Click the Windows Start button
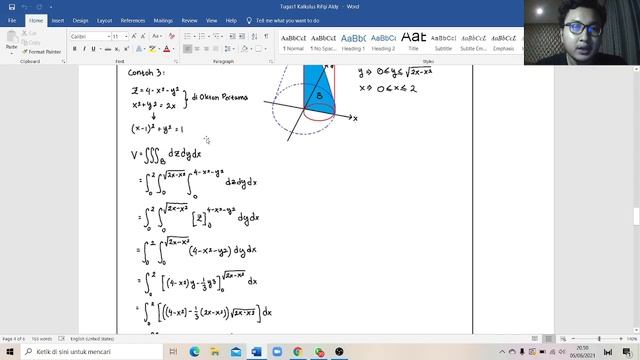 pos(10,351)
